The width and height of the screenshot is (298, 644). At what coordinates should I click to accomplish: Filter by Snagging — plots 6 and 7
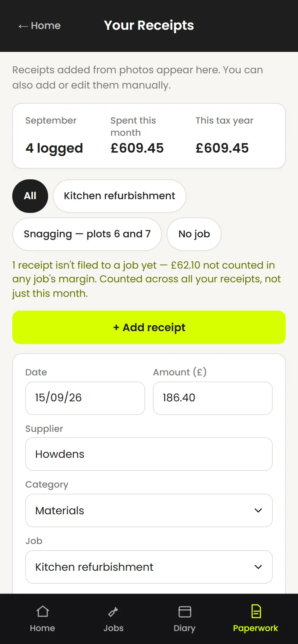tap(87, 234)
